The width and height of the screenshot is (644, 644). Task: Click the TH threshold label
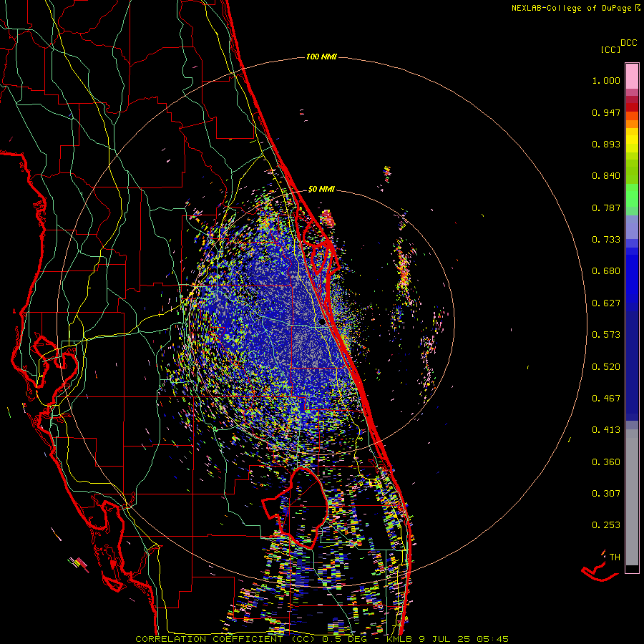615,557
